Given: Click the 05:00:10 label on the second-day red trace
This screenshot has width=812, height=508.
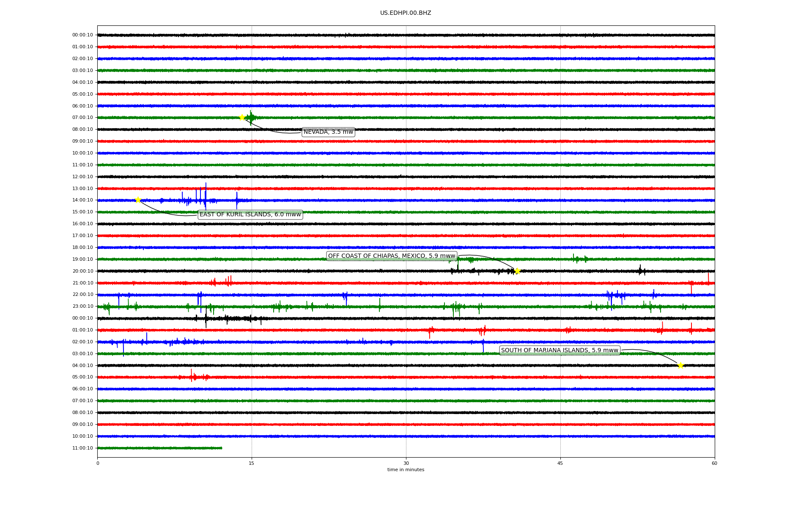Looking at the screenshot, I should (82, 377).
